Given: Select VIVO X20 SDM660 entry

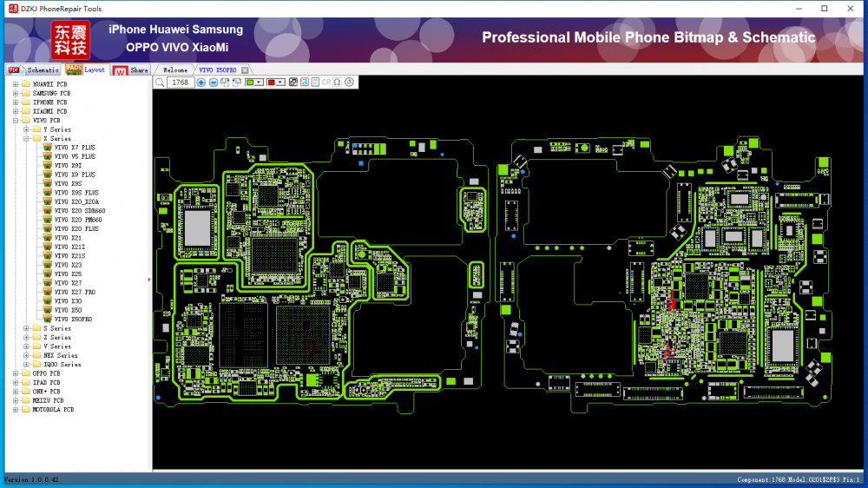Looking at the screenshot, I should pyautogui.click(x=80, y=211).
